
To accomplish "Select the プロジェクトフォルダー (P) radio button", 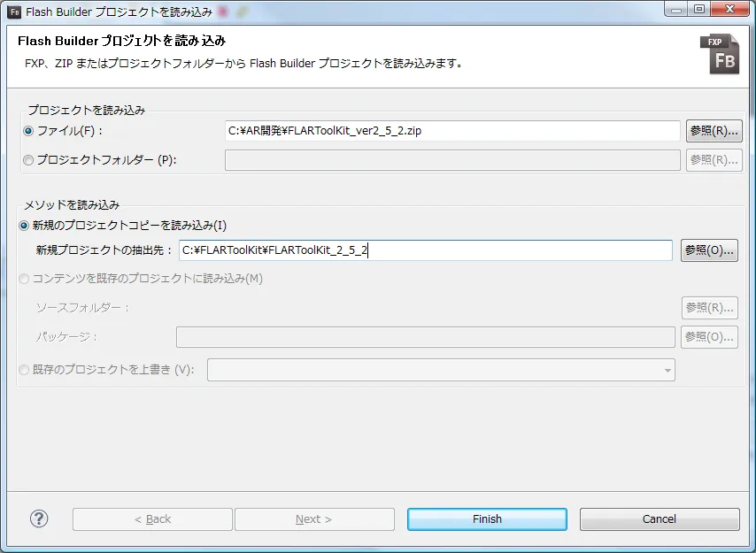I will (x=28, y=160).
